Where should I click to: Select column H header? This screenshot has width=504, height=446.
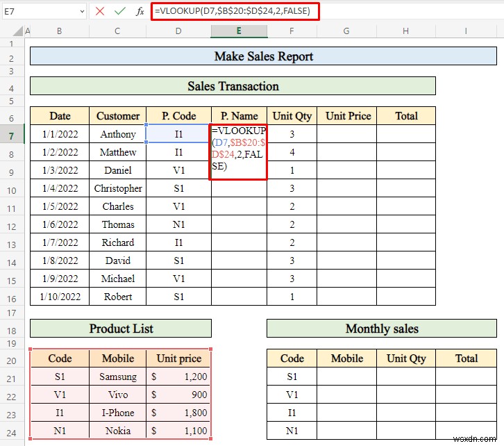pos(405,31)
